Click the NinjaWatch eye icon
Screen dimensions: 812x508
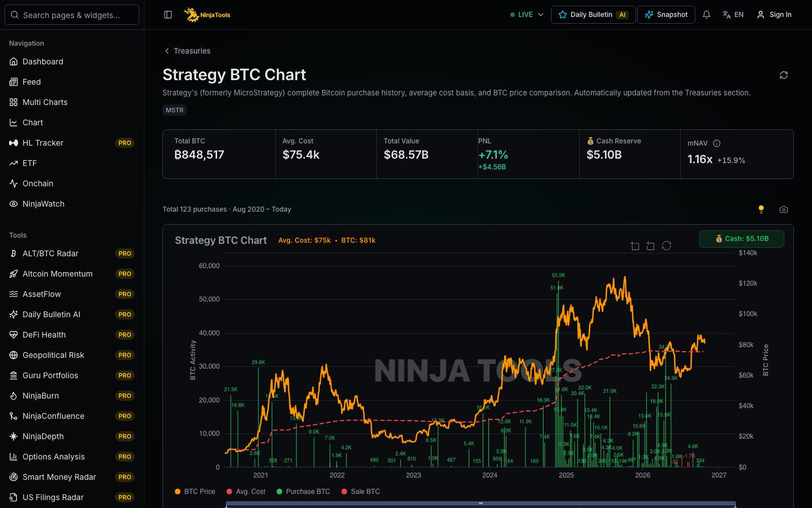pos(14,204)
